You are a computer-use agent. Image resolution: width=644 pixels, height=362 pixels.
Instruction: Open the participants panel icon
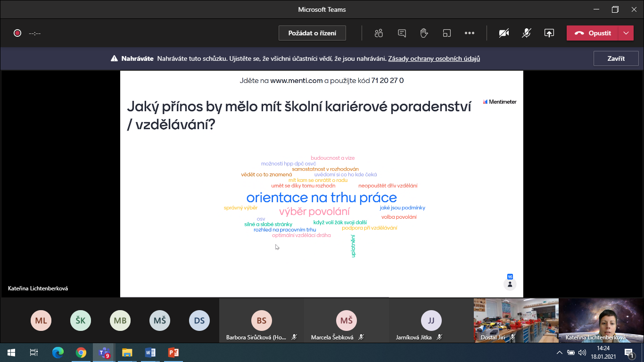(x=379, y=33)
